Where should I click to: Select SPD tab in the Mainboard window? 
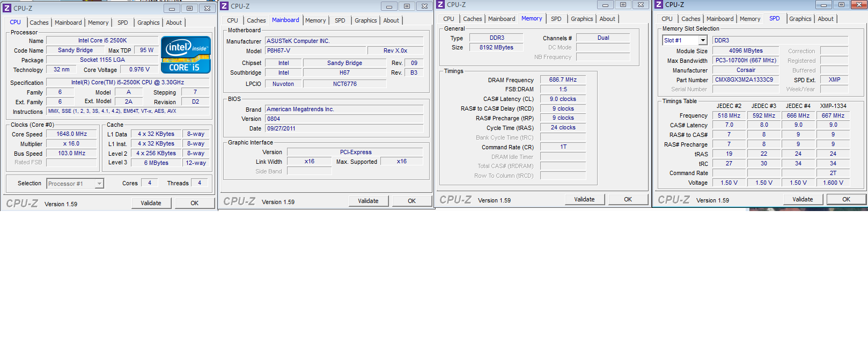tap(340, 20)
